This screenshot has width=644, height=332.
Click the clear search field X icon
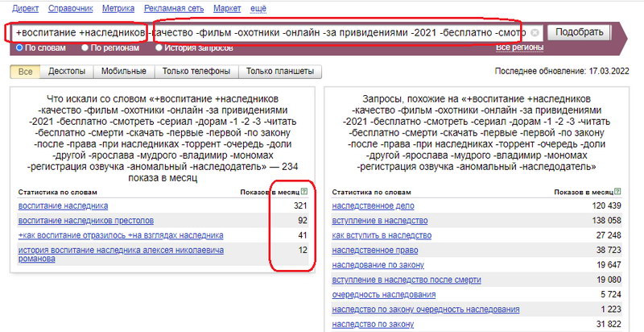pos(534,33)
